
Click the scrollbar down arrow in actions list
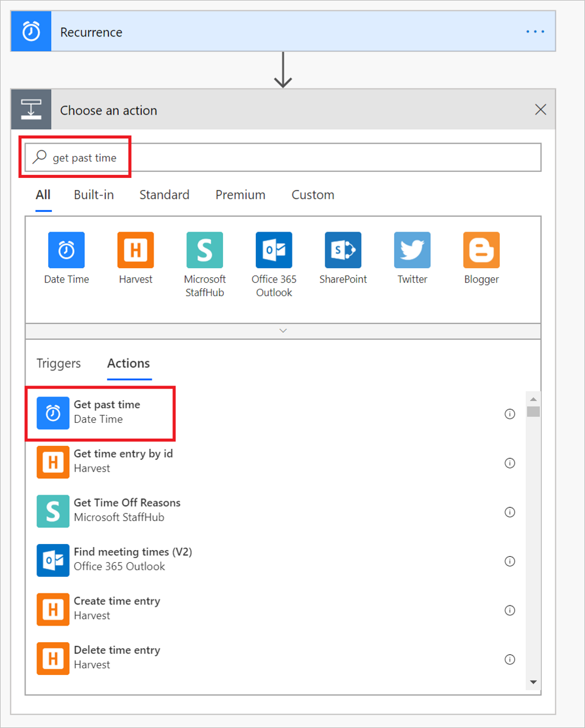(x=533, y=682)
